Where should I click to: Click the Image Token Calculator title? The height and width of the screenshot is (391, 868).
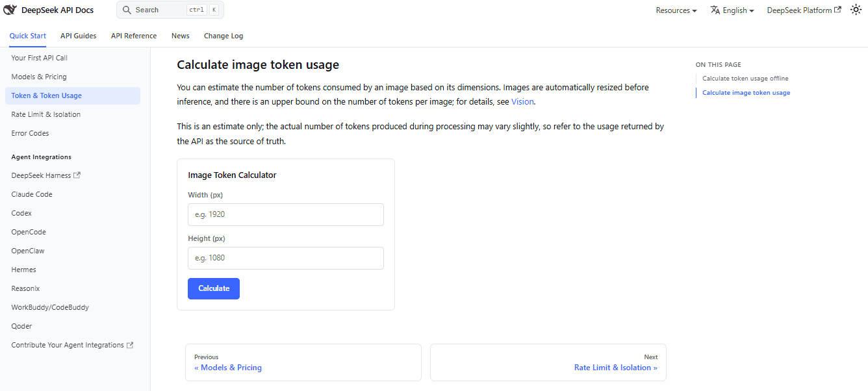click(232, 175)
